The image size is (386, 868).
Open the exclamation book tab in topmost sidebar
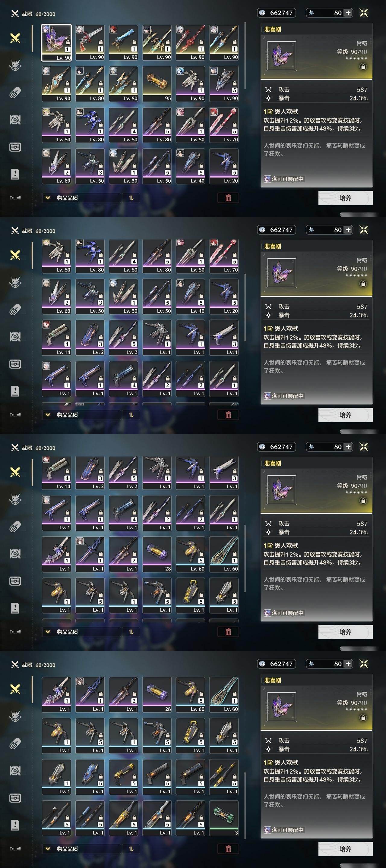15,174
